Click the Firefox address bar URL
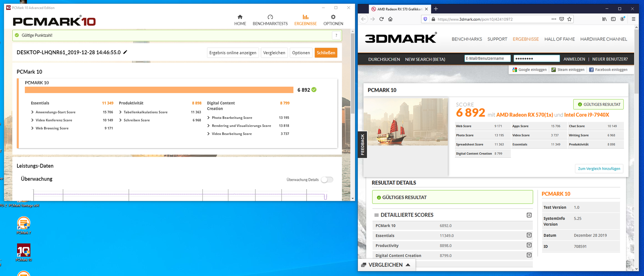This screenshot has width=644, height=276. (x=475, y=19)
